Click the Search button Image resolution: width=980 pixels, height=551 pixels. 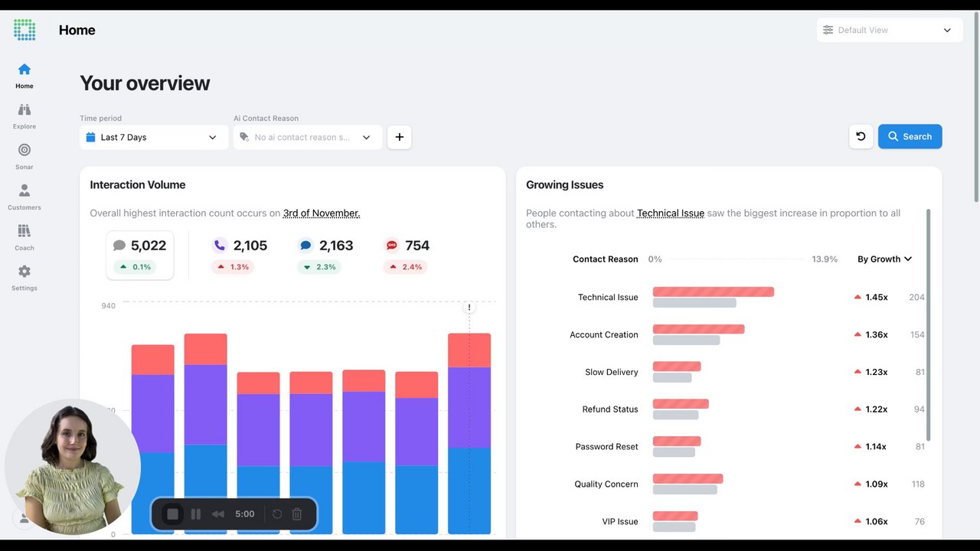910,136
